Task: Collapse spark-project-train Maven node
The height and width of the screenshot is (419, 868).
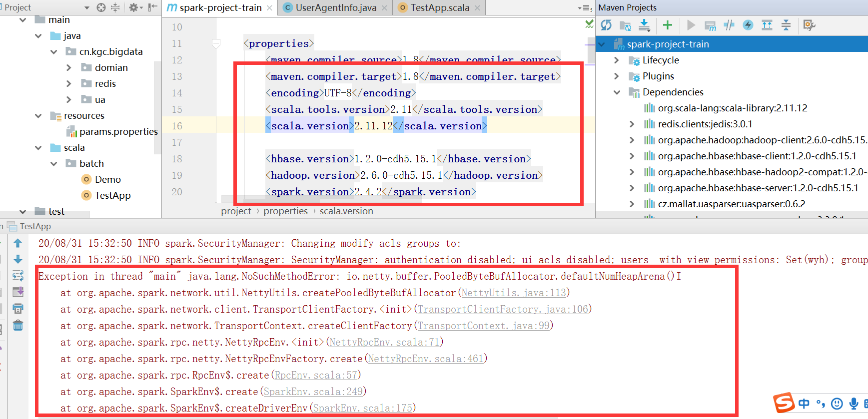Action: [x=601, y=44]
